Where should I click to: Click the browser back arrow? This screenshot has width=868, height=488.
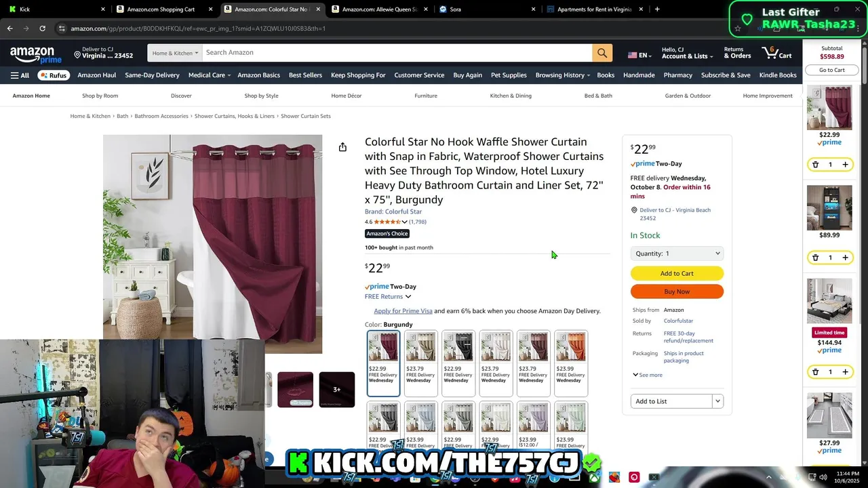pos(9,28)
